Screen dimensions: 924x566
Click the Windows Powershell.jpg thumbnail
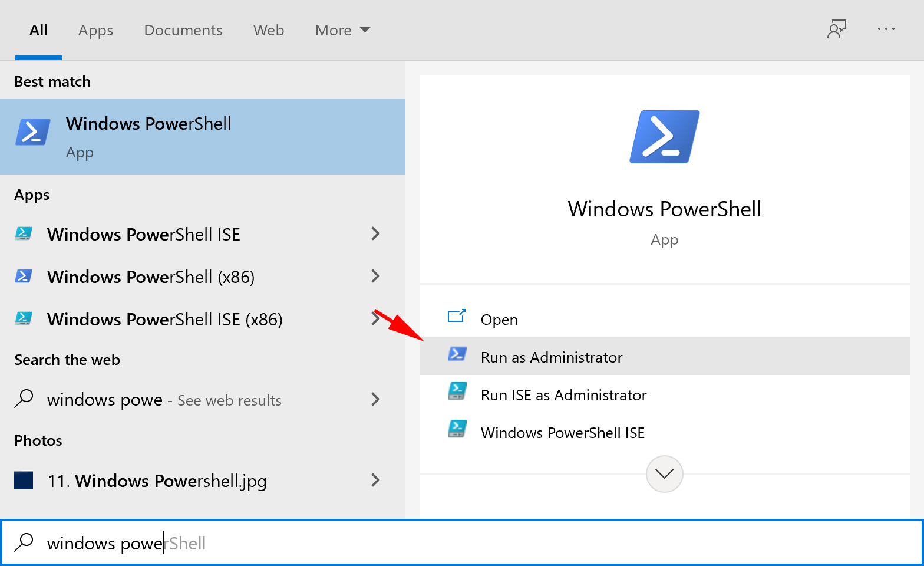coord(24,481)
